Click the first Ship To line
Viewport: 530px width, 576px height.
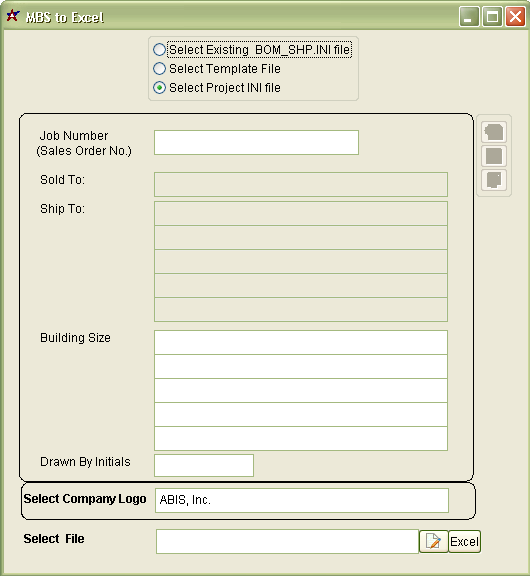pos(301,213)
